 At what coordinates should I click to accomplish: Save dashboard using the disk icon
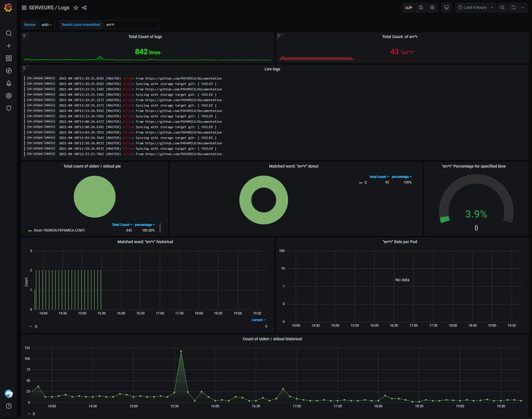click(421, 8)
